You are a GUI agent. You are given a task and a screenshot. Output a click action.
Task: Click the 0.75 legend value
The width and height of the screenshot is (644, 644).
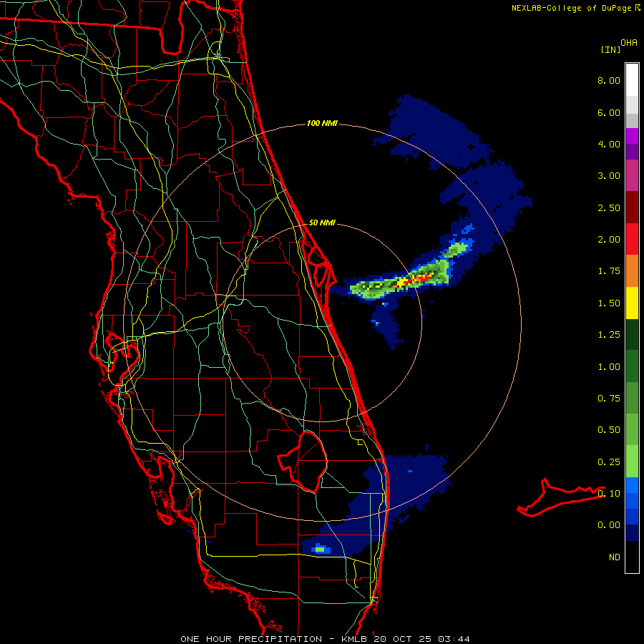[609, 399]
